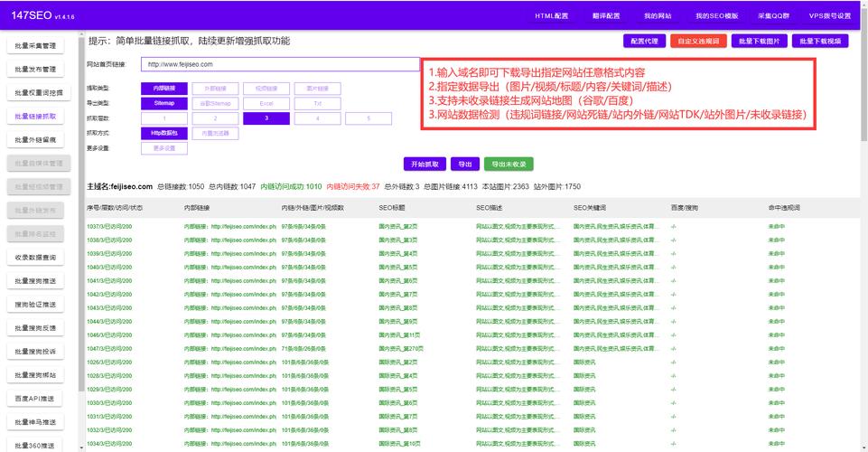Open 收录数据查询 in sidebar

(35, 258)
